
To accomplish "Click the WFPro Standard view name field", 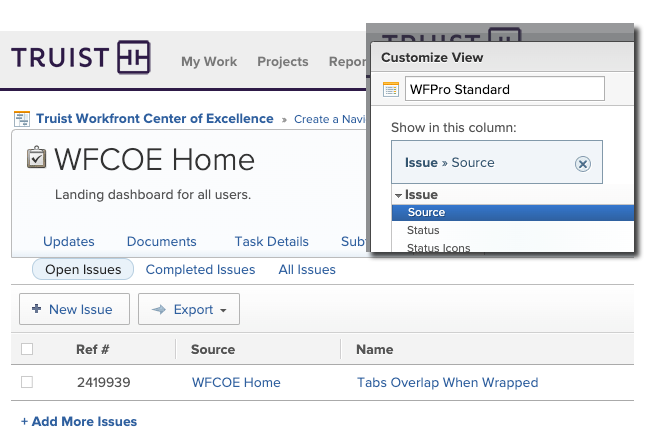I will pyautogui.click(x=504, y=89).
